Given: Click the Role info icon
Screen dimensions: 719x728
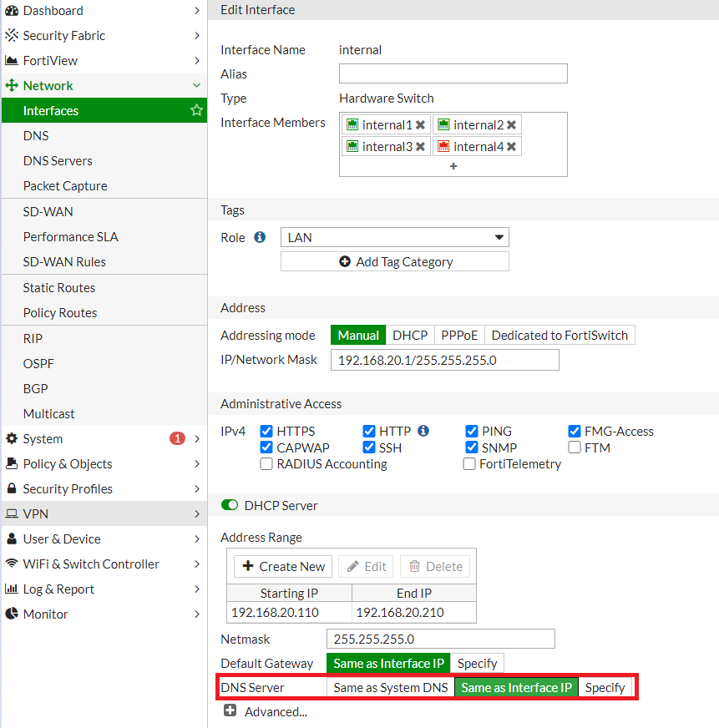Looking at the screenshot, I should 260,237.
